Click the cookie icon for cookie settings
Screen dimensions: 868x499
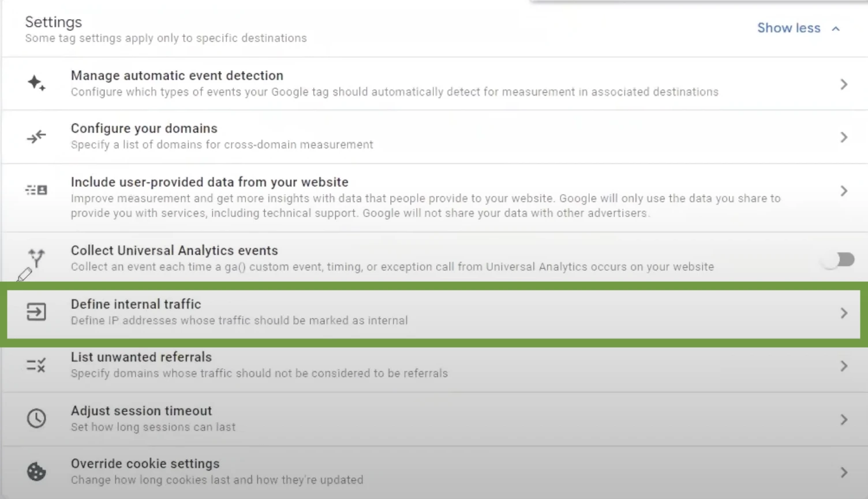(36, 472)
